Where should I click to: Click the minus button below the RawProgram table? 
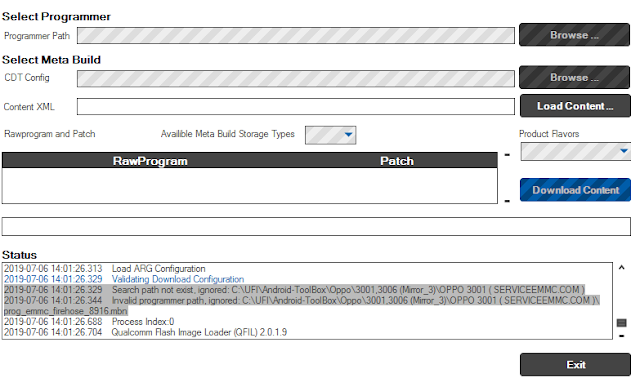pyautogui.click(x=507, y=201)
